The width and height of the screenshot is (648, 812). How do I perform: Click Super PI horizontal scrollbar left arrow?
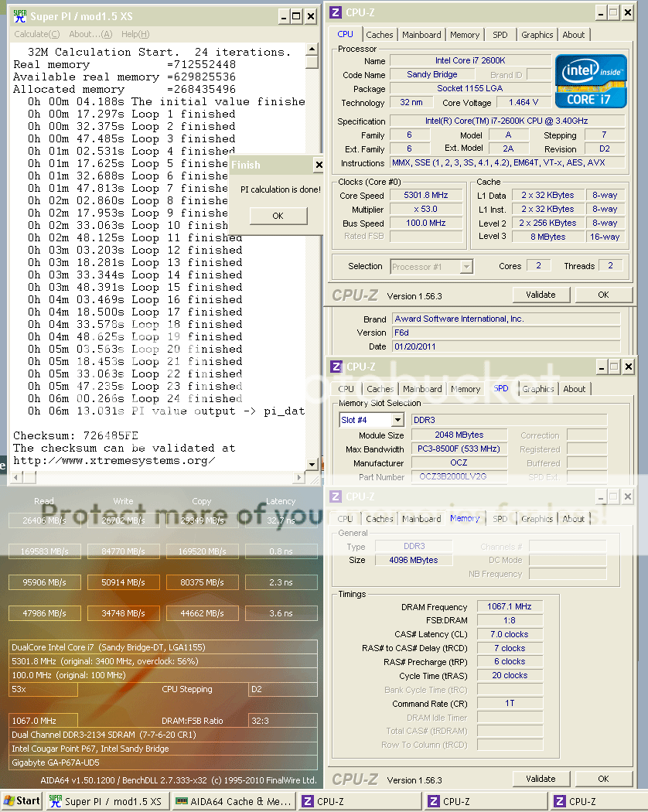[x=15, y=477]
